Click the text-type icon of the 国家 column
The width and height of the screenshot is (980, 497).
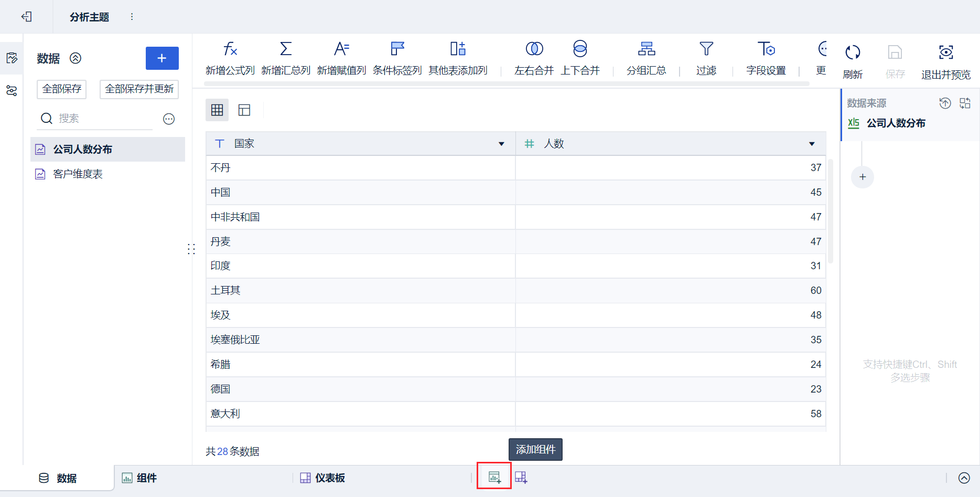pyautogui.click(x=220, y=144)
